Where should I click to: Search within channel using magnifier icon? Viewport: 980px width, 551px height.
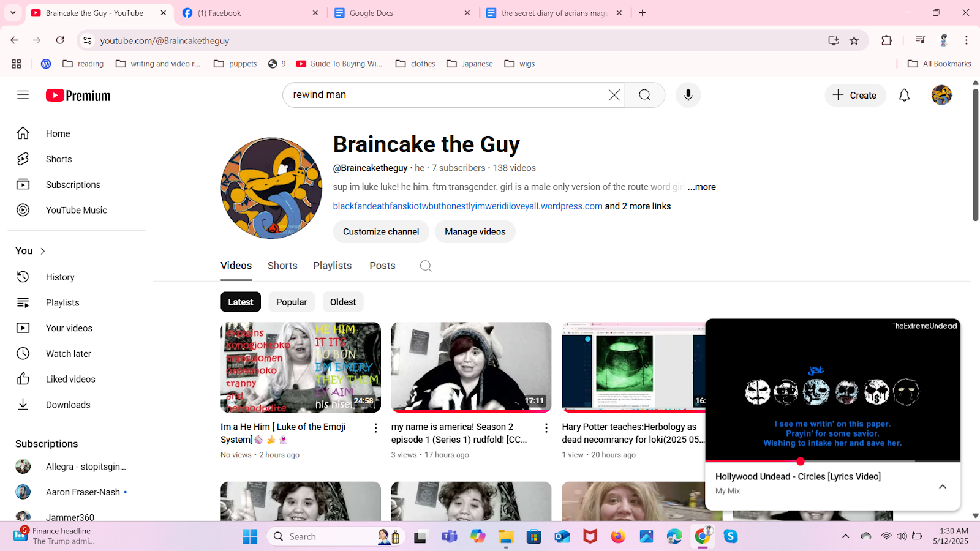(426, 266)
